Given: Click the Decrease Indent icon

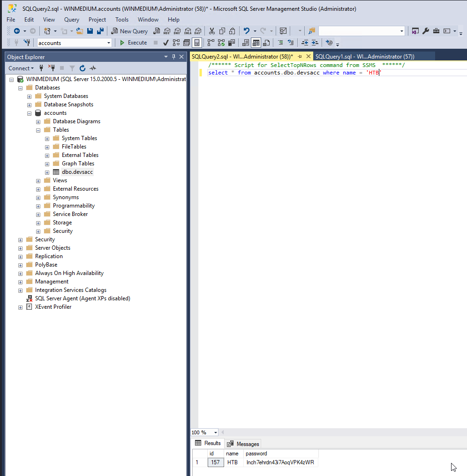Looking at the screenshot, I should pos(305,43).
